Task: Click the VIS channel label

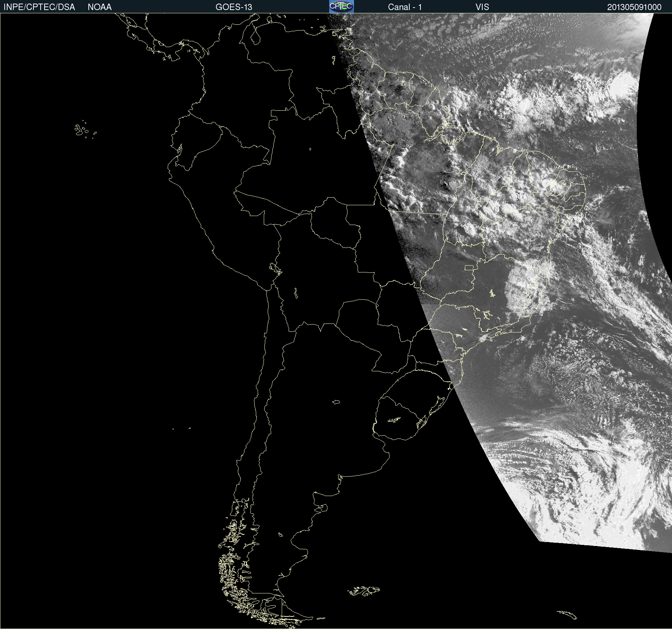Action: [482, 7]
